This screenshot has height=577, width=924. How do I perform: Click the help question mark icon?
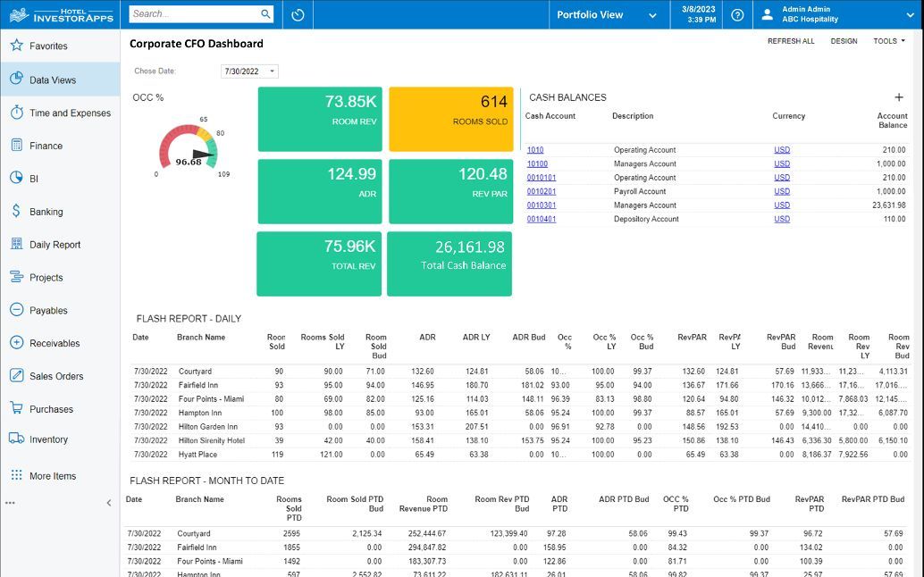pos(737,15)
